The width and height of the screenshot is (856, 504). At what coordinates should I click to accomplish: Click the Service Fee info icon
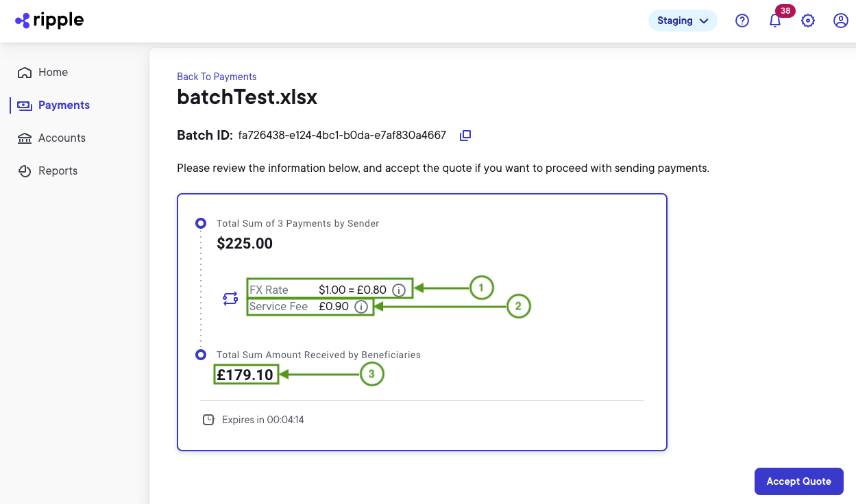coord(361,307)
